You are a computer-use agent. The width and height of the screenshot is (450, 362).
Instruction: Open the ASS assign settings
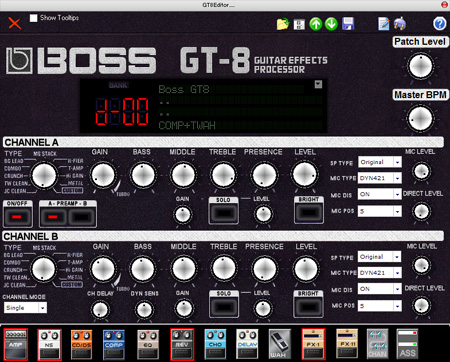407,344
